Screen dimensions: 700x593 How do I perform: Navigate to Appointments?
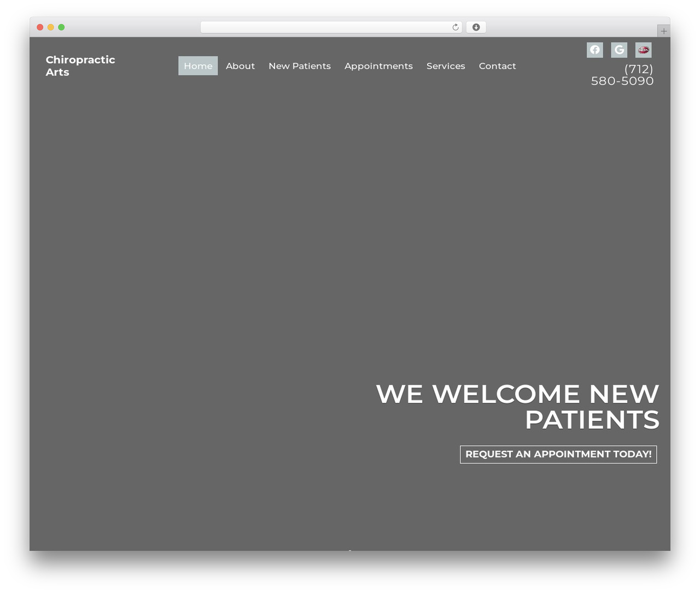click(378, 66)
